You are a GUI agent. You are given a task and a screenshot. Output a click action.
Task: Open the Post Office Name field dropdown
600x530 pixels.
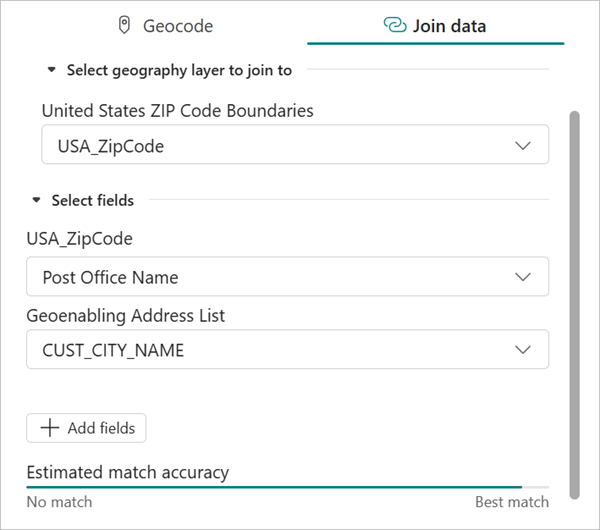(287, 276)
